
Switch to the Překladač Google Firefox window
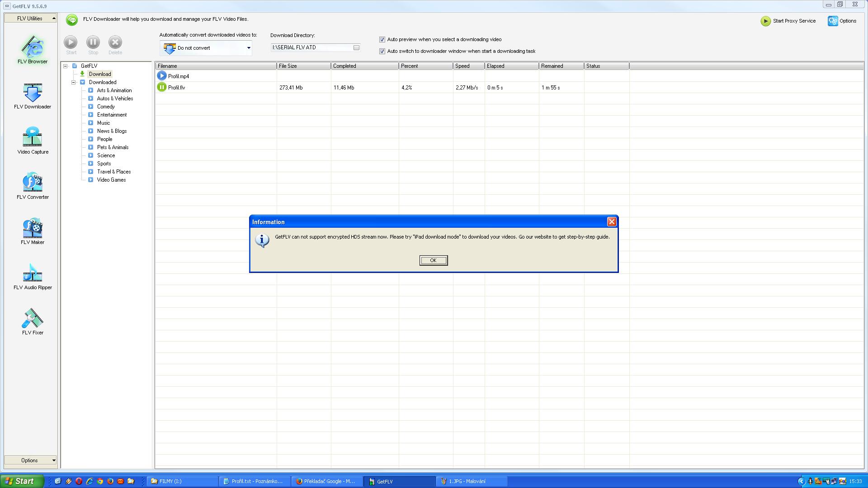pyautogui.click(x=327, y=481)
